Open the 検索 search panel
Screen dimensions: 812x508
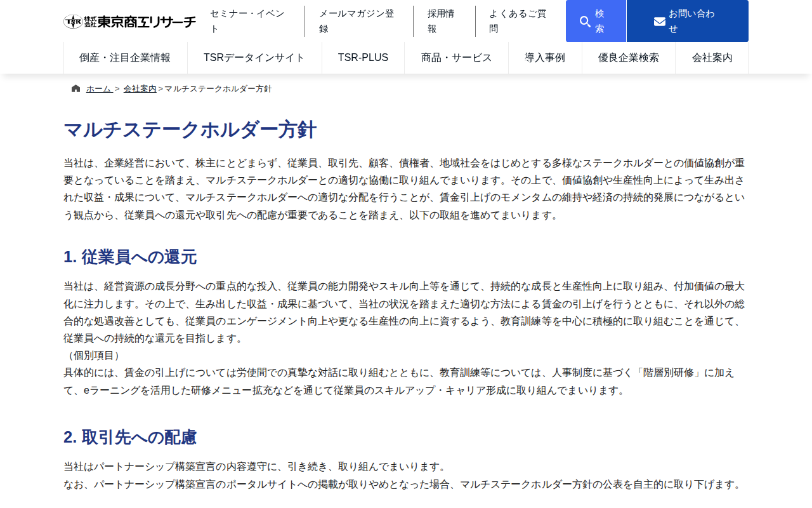596,21
